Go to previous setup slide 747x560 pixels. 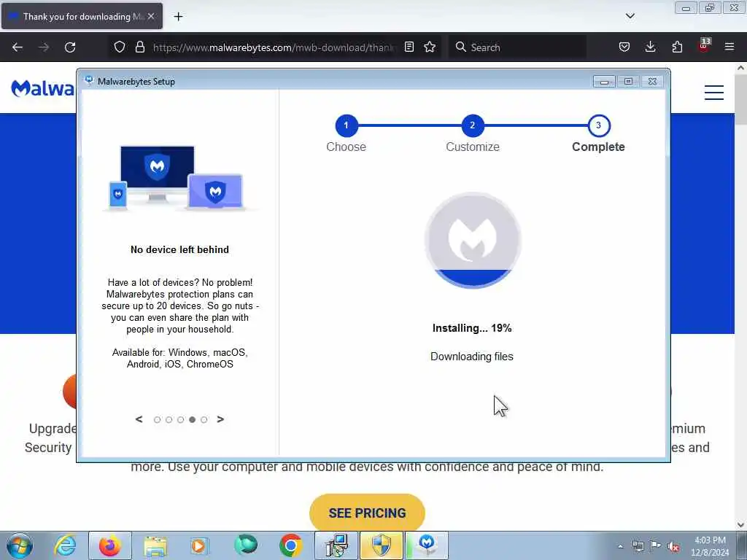tap(139, 419)
